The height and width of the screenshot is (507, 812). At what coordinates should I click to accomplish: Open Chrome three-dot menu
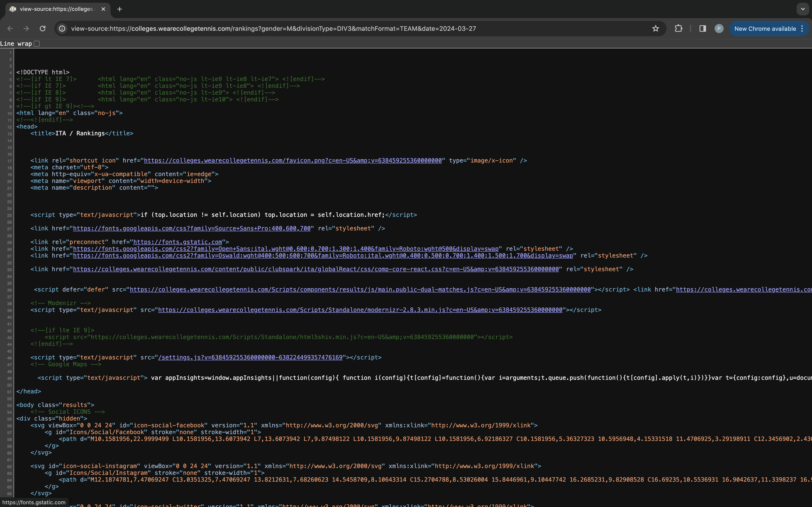802,29
